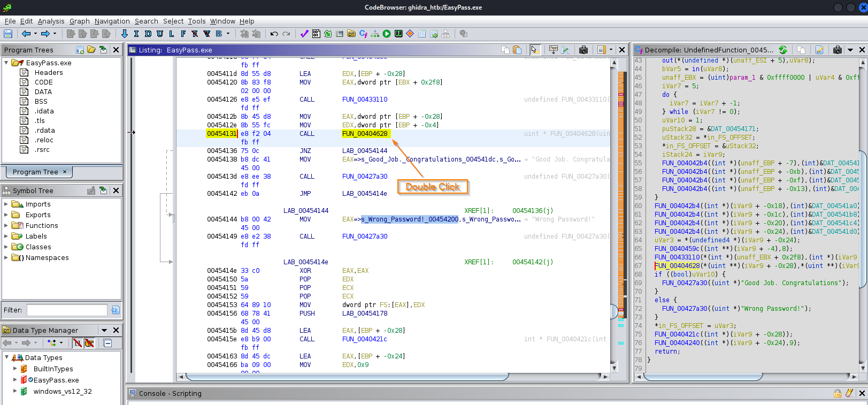The height and width of the screenshot is (405, 868).
Task: Click address 00454131 in the Listing
Action: 221,134
